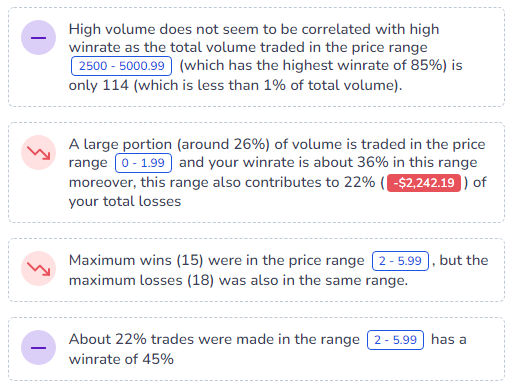Click red downtrend icon beside Maximum wins insight

[38, 269]
